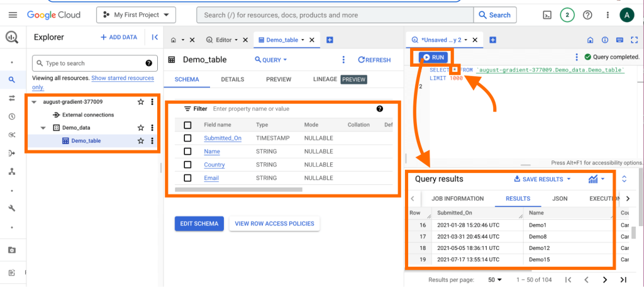
Task: Star the august-gradient-377009 project
Action: 141,102
